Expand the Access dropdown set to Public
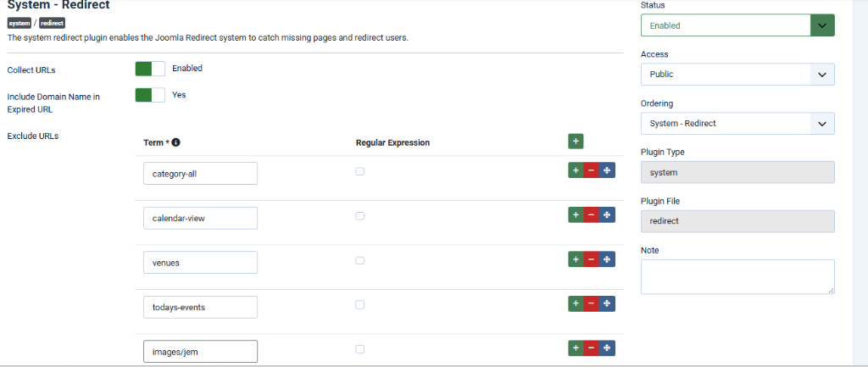This screenshot has width=868, height=367. pyautogui.click(x=737, y=75)
